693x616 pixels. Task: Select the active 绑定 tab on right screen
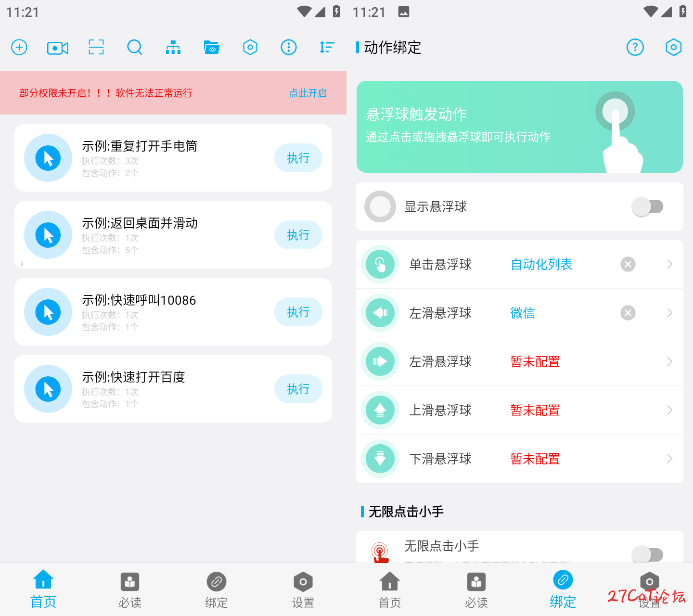point(563,590)
